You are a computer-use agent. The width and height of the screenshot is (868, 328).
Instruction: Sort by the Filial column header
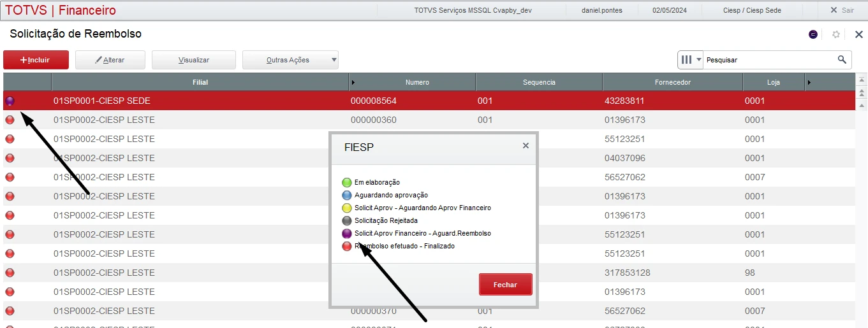click(200, 82)
